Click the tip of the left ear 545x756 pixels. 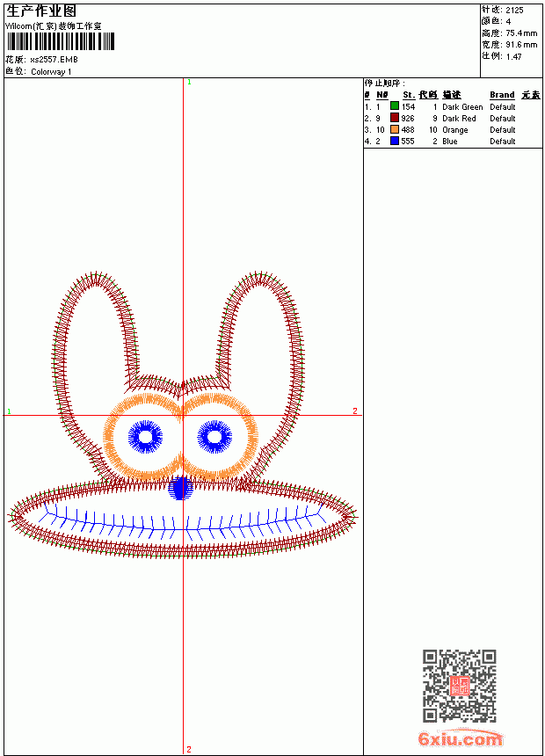click(95, 277)
